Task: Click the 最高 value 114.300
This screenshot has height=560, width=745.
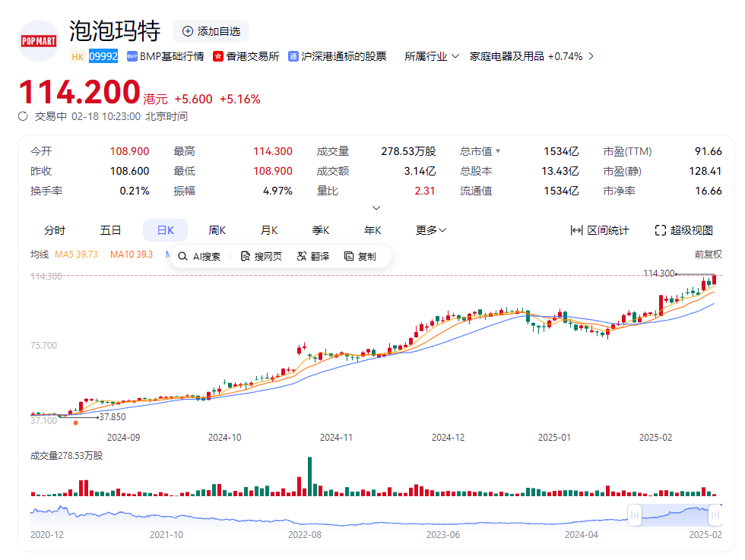Action: 273,151
